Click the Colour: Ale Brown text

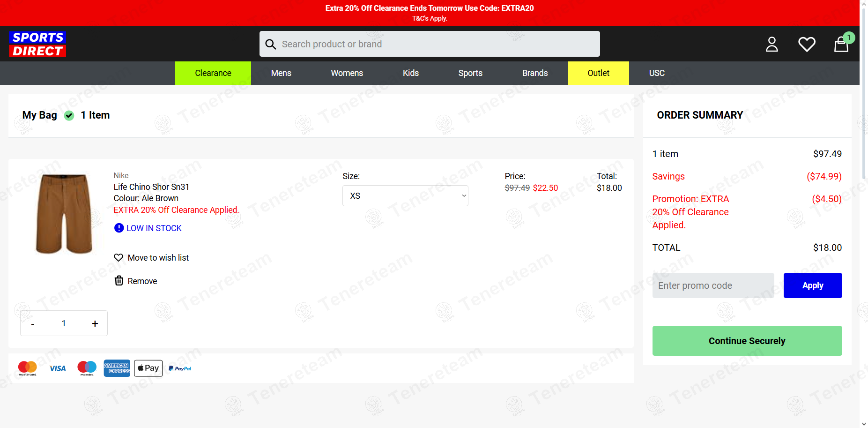[x=146, y=198]
